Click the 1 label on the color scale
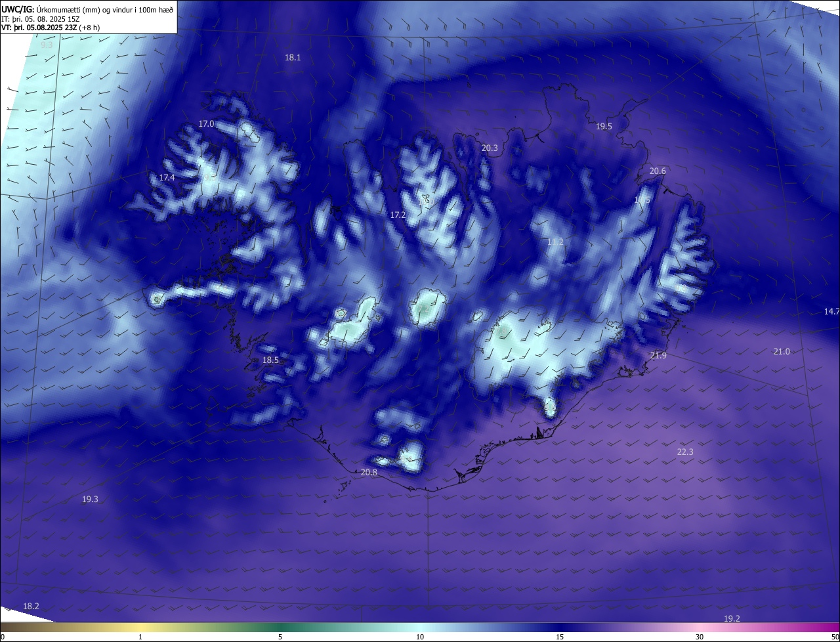This screenshot has width=840, height=642. [140, 637]
